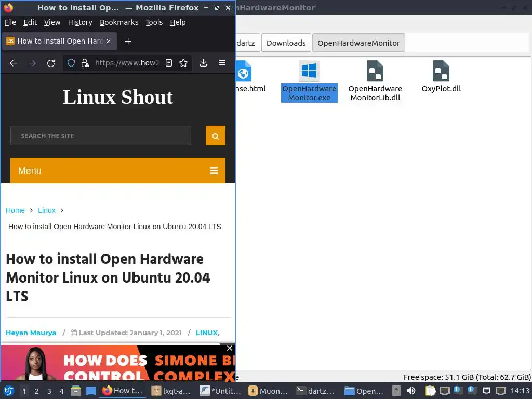Select the 'How to install Open Hard' tab
The height and width of the screenshot is (399, 532).
tap(59, 41)
